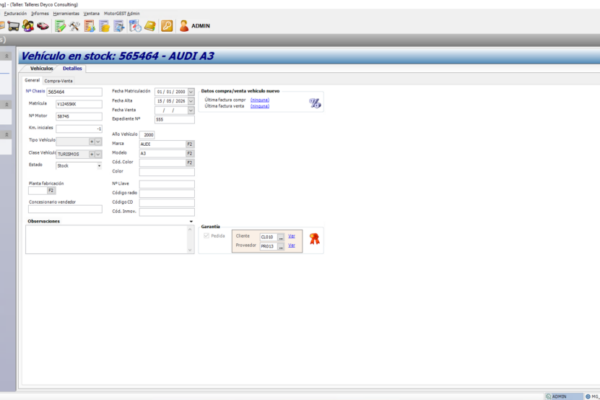Click the Expediente Nº input field
The width and height of the screenshot is (600, 400).
174,119
